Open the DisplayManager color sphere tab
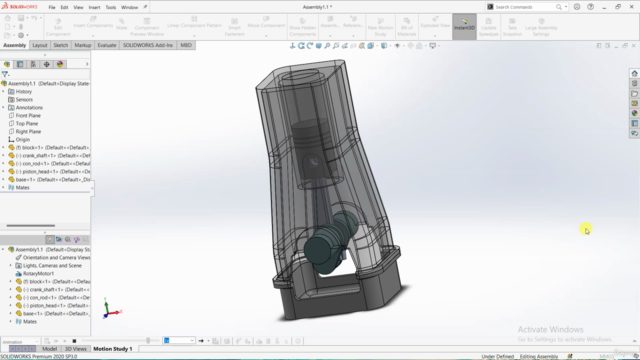Image resolution: width=640 pixels, height=360 pixels. pyautogui.click(x=60, y=64)
